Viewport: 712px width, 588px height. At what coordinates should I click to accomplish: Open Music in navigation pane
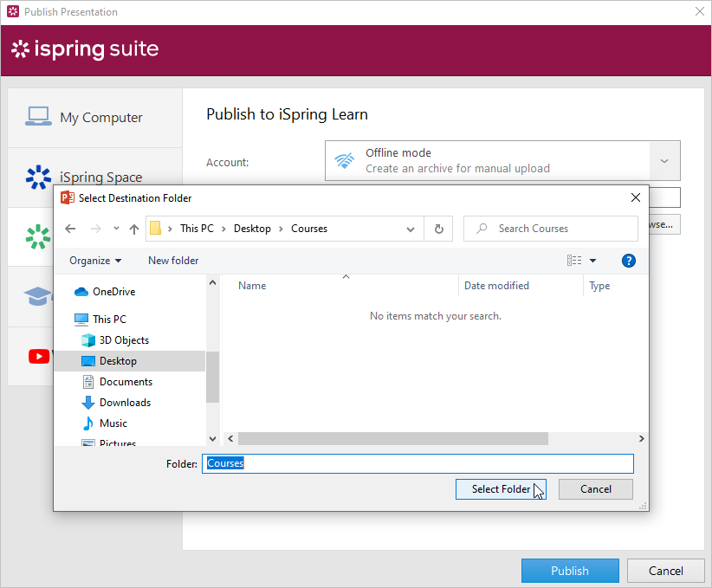coord(113,423)
